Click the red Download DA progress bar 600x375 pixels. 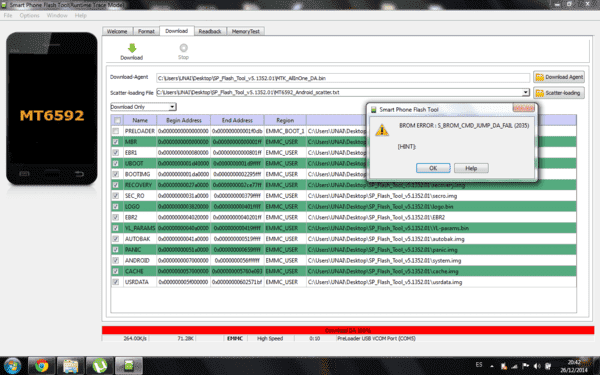[x=348, y=330]
